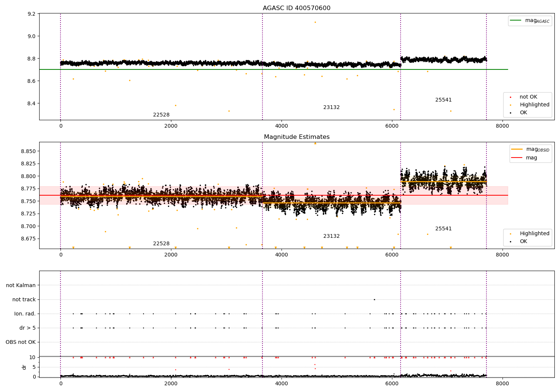Select the 'not OK' legend entry
The image size is (560, 392).
[x=528, y=97]
